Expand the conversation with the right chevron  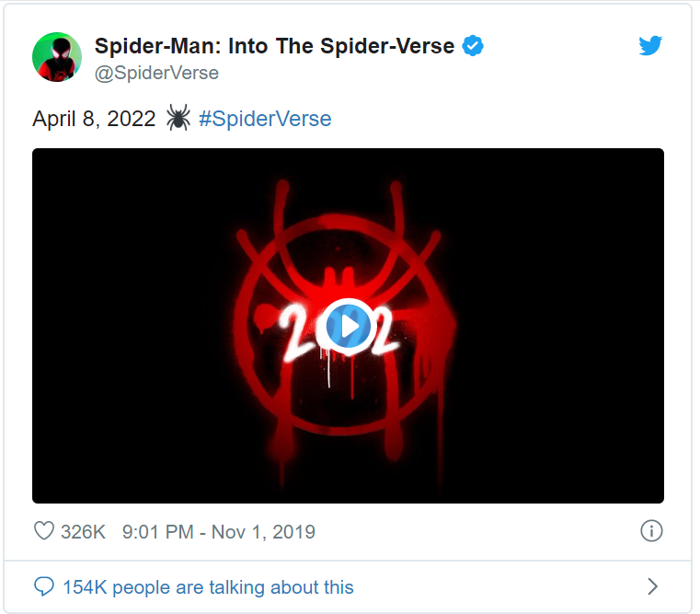click(x=652, y=586)
